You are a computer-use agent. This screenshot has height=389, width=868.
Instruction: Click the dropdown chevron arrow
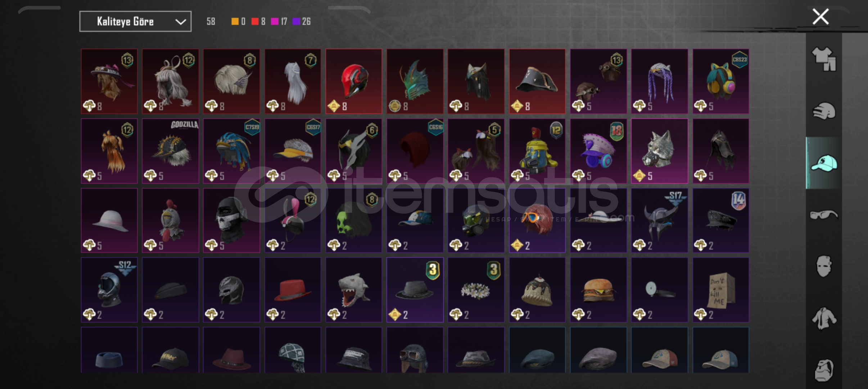tap(181, 22)
